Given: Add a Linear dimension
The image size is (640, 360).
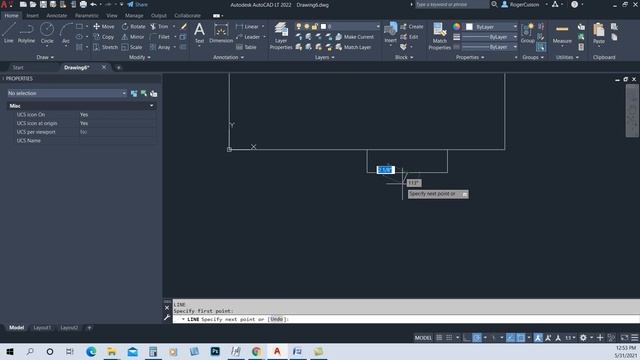Looking at the screenshot, I should coord(247,27).
